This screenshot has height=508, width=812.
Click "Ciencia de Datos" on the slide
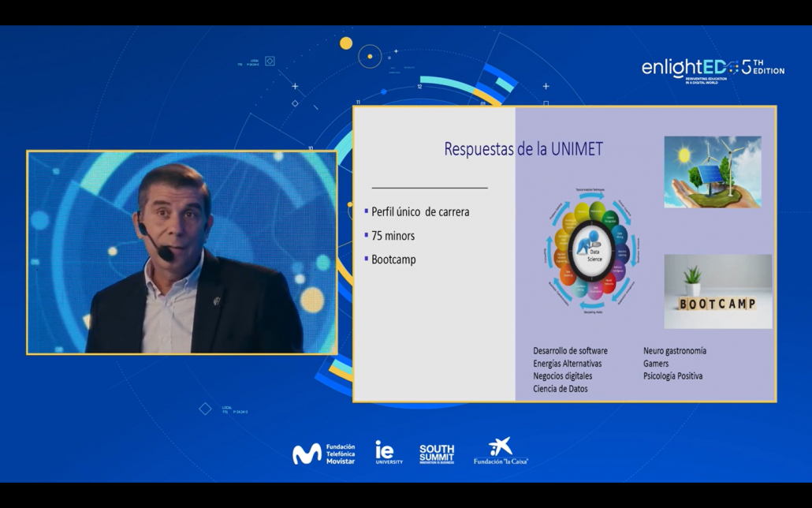pos(561,389)
